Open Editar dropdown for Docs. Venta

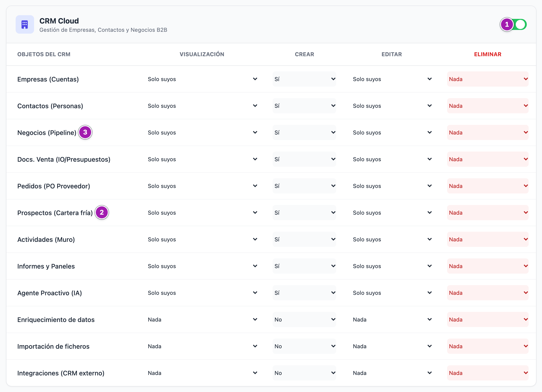(392, 159)
